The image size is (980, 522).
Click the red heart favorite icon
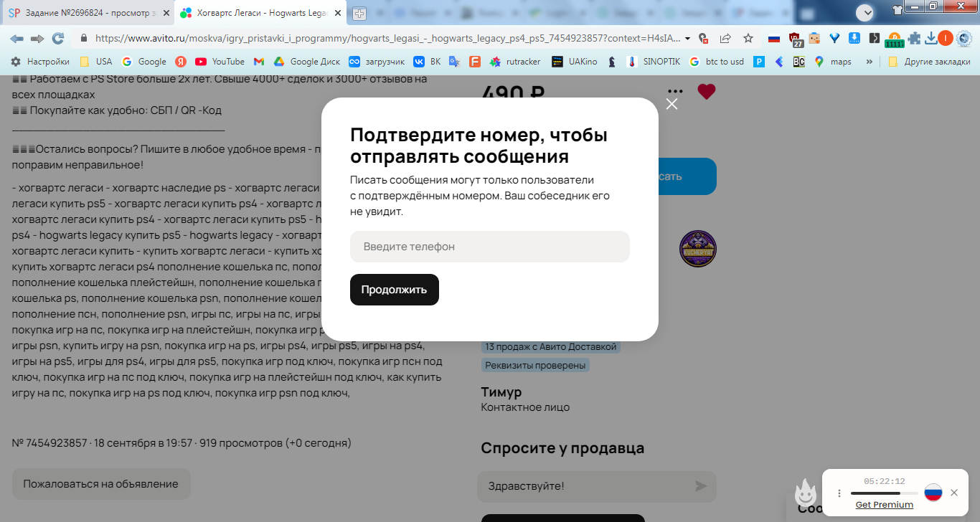(707, 92)
